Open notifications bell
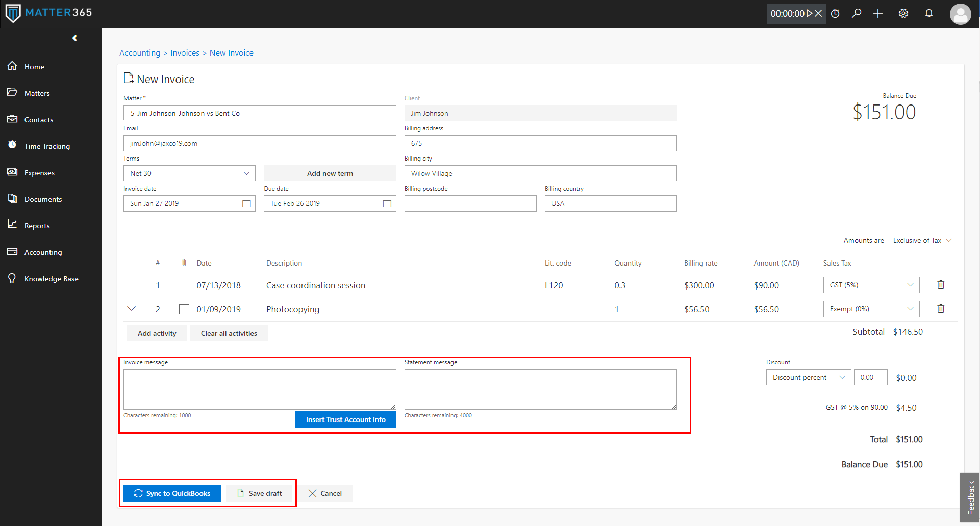This screenshot has height=526, width=980. coord(929,13)
